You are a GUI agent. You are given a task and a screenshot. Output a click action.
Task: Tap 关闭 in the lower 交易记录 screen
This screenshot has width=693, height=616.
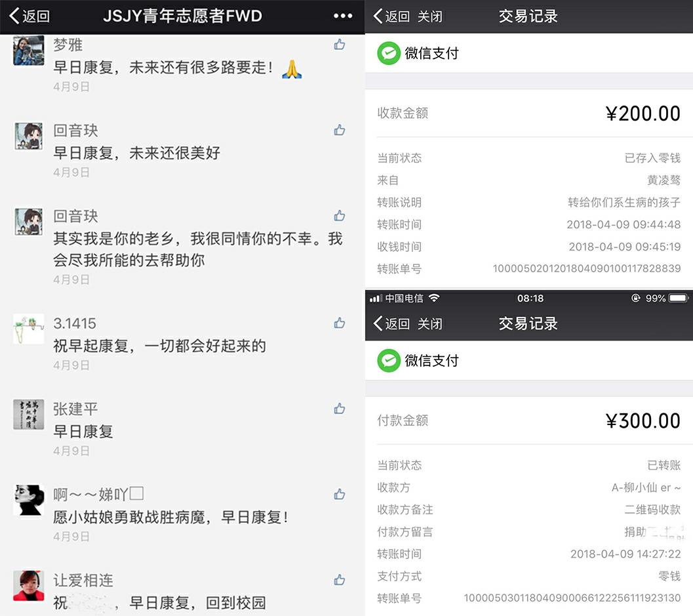(430, 323)
